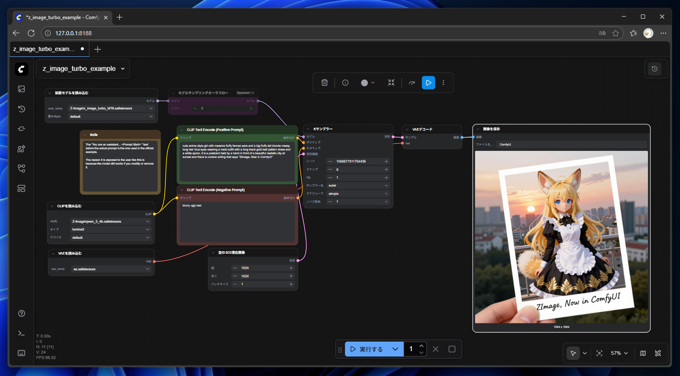Delete selected node with trash icon
The width and height of the screenshot is (680, 376).
(x=324, y=82)
